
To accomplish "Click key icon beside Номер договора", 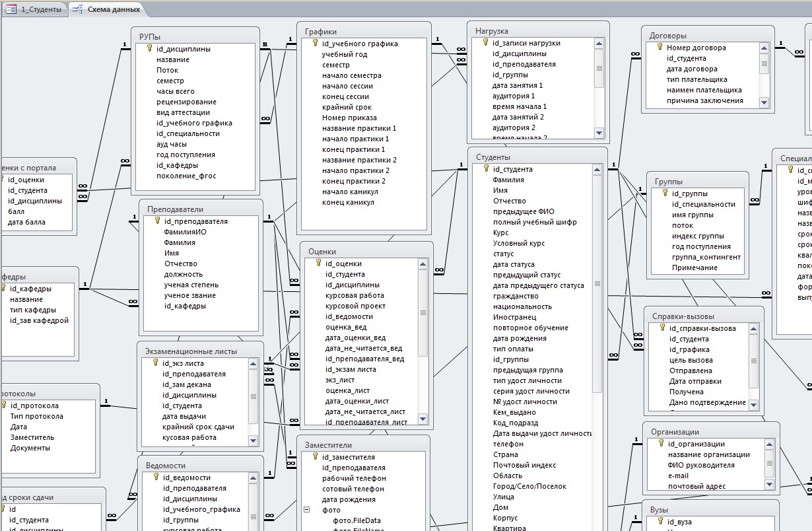I will coord(659,48).
